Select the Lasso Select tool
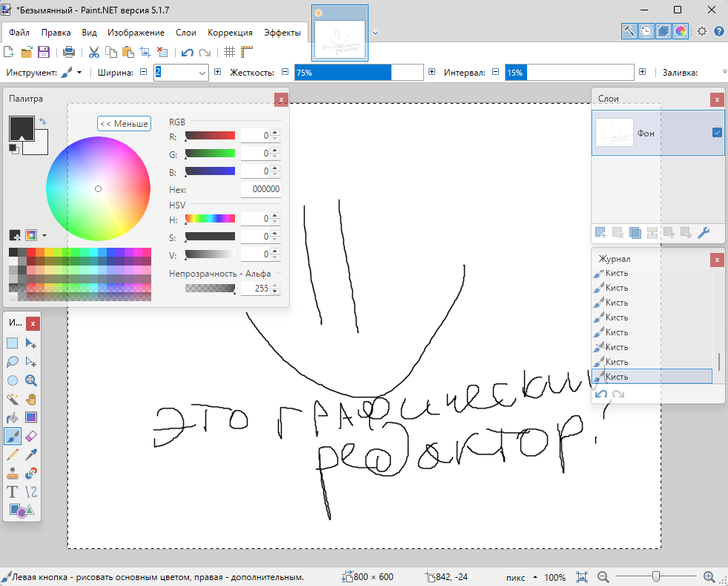Screen dimensions: 728x586 coord(13,362)
